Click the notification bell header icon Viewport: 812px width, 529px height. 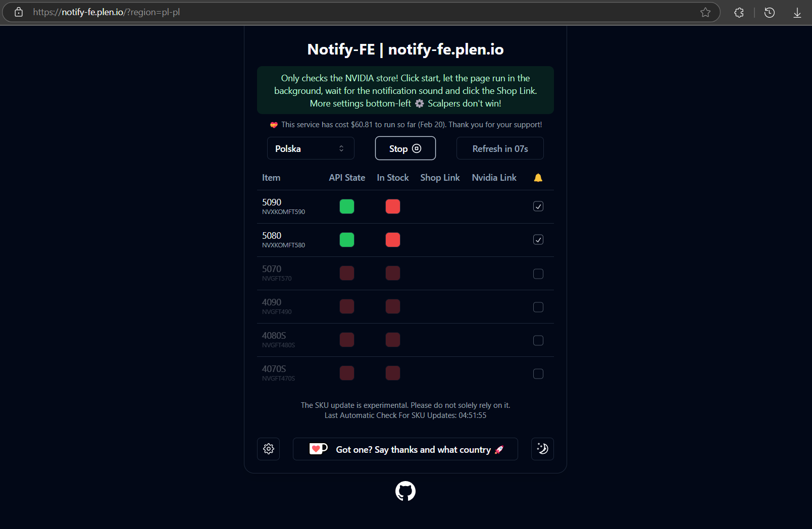pos(538,178)
